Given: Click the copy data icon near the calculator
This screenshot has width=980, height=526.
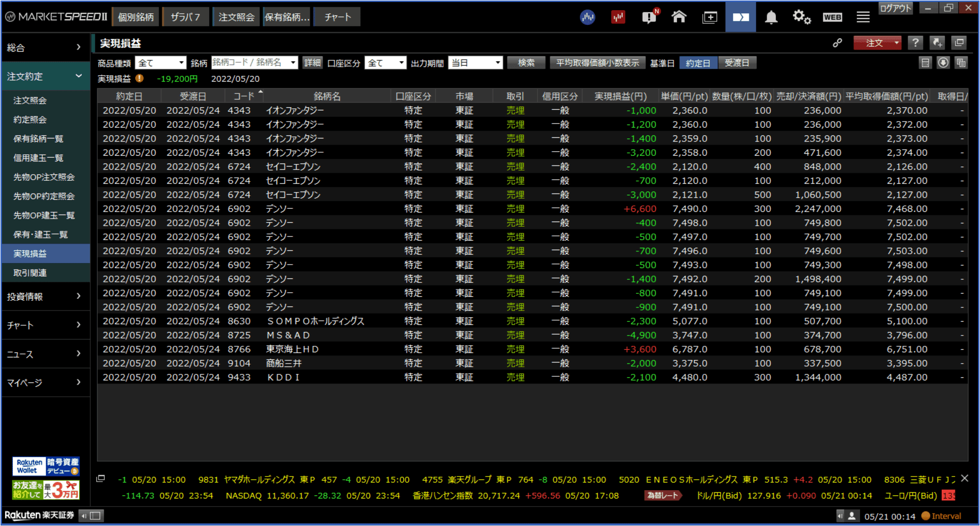Looking at the screenshot, I should point(961,63).
